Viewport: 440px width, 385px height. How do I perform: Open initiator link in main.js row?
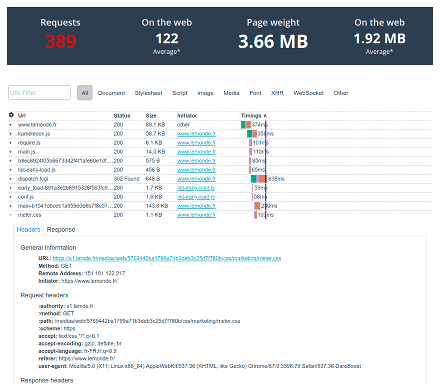196,152
